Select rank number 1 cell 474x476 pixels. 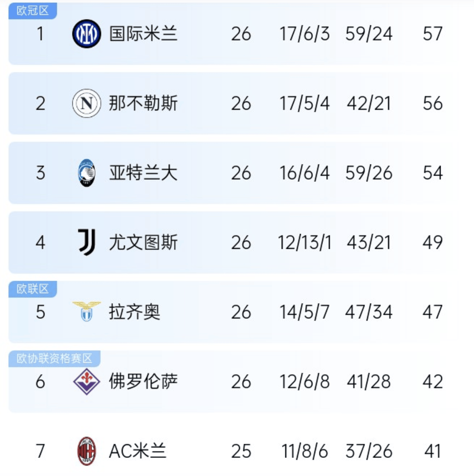click(x=40, y=34)
